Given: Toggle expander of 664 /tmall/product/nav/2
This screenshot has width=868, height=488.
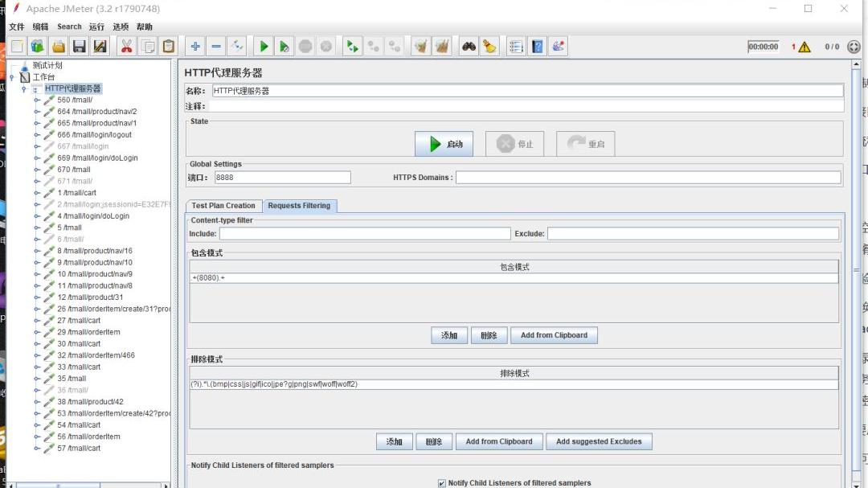Looking at the screenshot, I should [36, 112].
